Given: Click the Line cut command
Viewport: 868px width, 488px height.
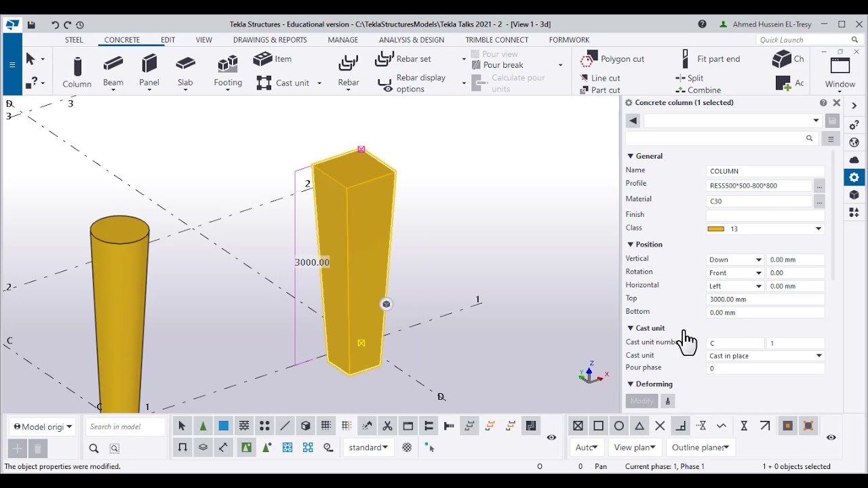Looking at the screenshot, I should click(x=600, y=78).
